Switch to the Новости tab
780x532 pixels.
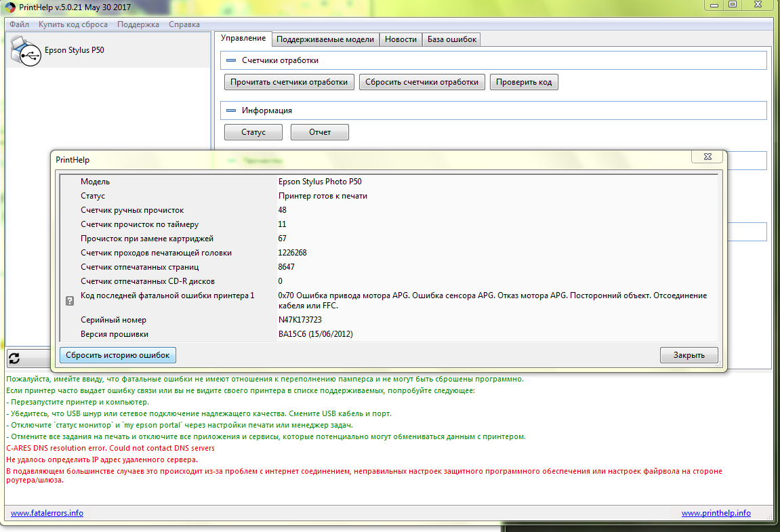click(x=401, y=39)
